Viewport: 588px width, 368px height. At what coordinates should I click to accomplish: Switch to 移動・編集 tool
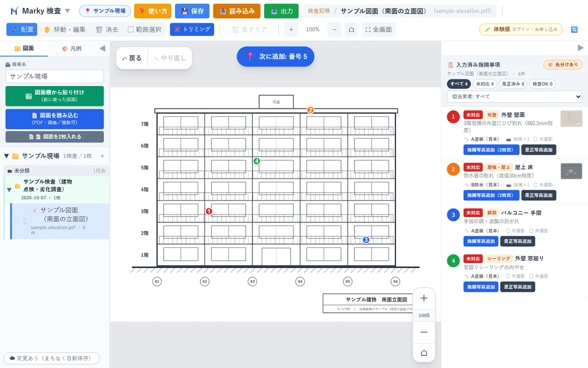pyautogui.click(x=65, y=29)
